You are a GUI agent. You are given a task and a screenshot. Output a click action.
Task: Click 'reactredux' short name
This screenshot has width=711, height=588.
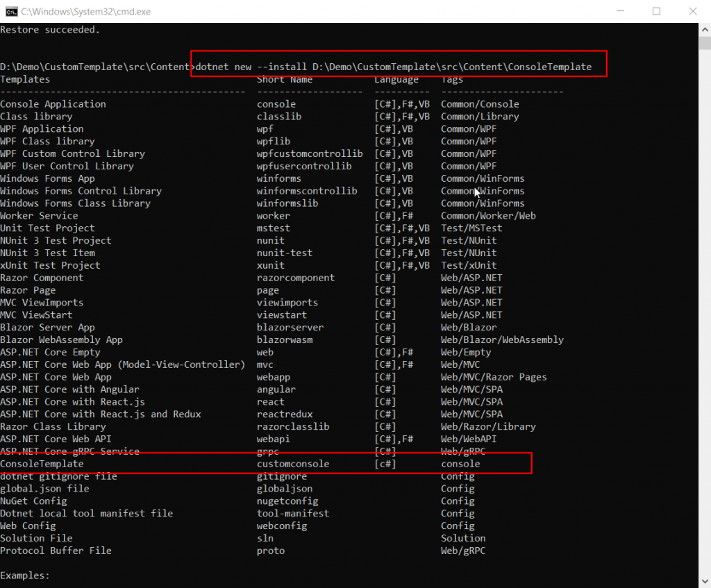[x=285, y=414]
